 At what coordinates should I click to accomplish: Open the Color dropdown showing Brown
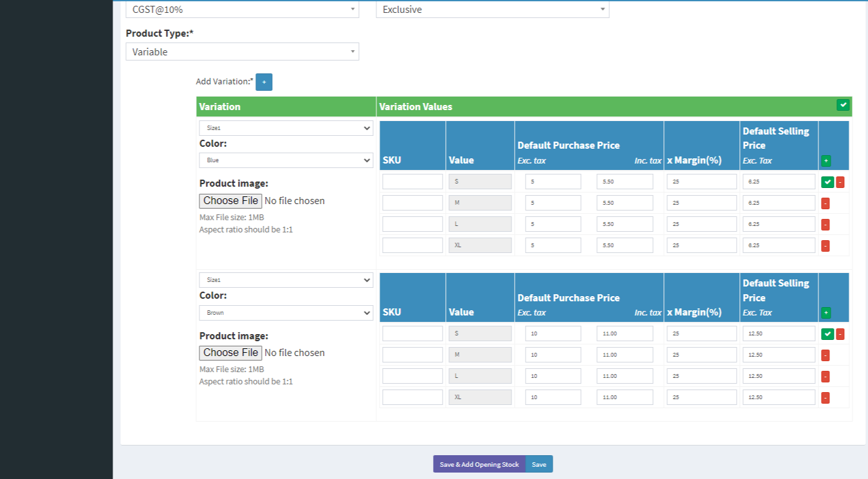[x=286, y=313]
